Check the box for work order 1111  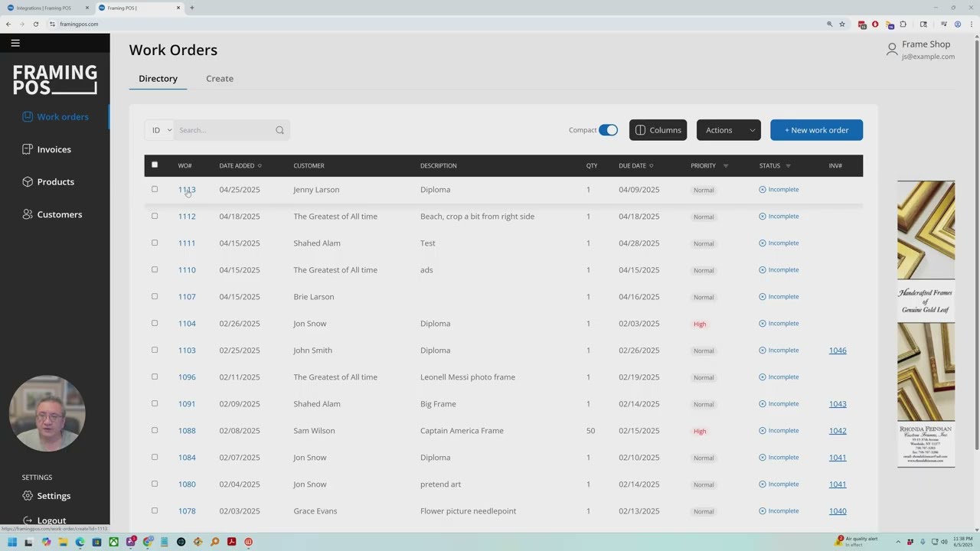coord(155,243)
